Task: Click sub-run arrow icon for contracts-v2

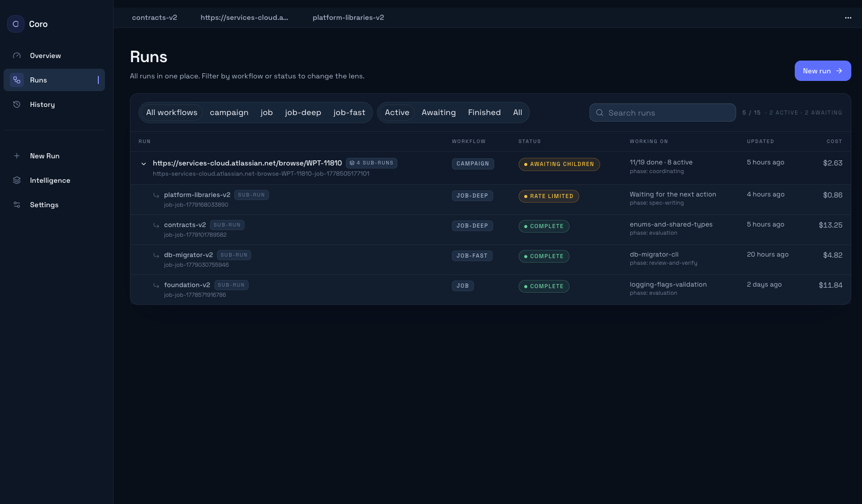Action: point(156,226)
